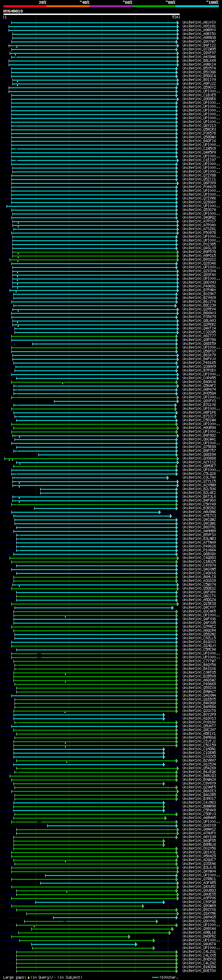Image resolution: width=222 pixels, height=980 pixels.
Task: Open hit UniRef100_B2L5U6
Action: pos(199,489)
